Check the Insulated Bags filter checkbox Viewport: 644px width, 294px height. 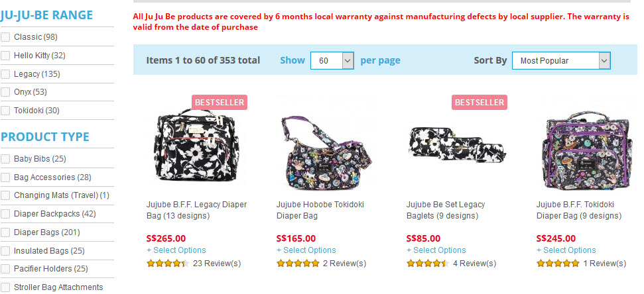(5, 251)
